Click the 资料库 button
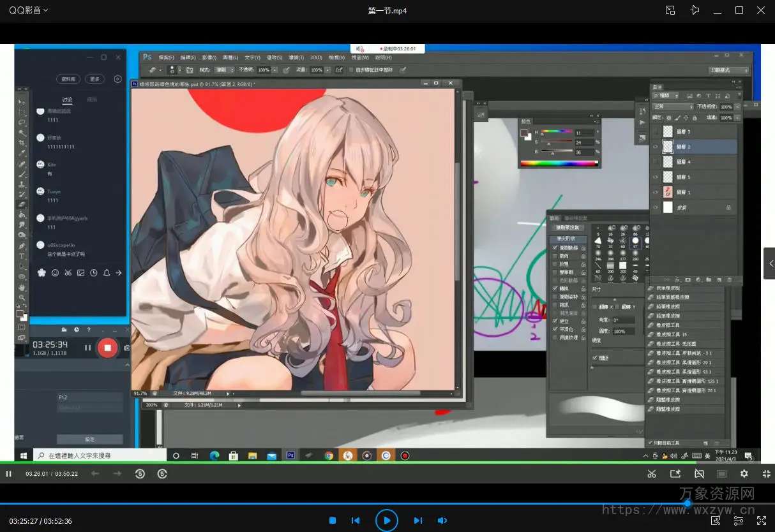Viewport: 775px width, 532px height. point(68,79)
